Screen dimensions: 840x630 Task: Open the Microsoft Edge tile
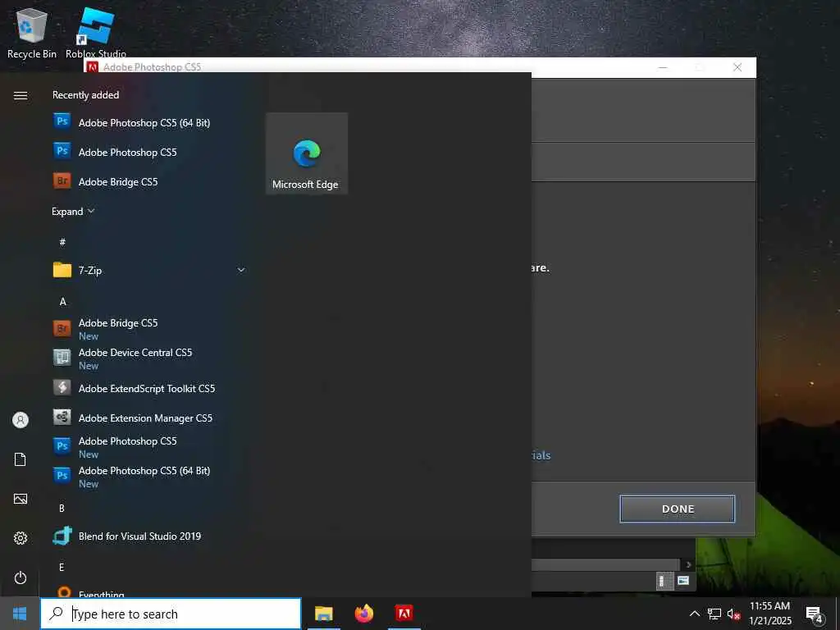[x=307, y=153]
